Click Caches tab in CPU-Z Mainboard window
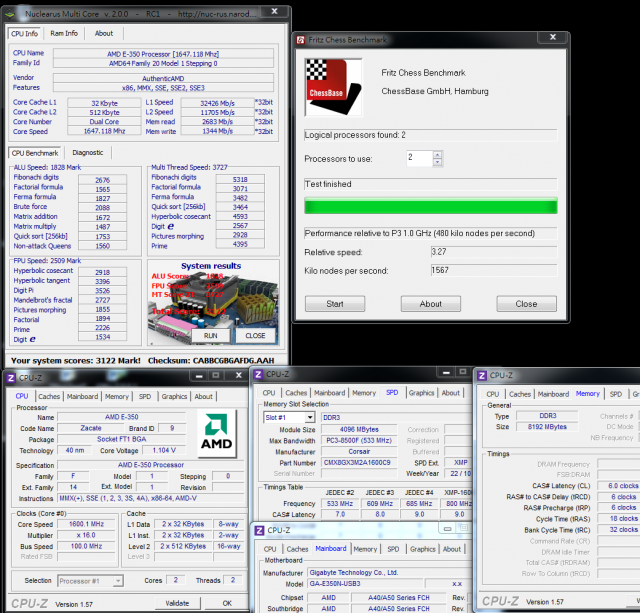Screen dimensions: 640x613 click(x=297, y=549)
